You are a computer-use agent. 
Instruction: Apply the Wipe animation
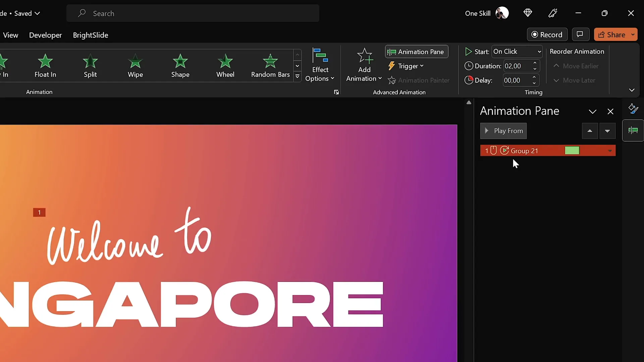point(136,65)
